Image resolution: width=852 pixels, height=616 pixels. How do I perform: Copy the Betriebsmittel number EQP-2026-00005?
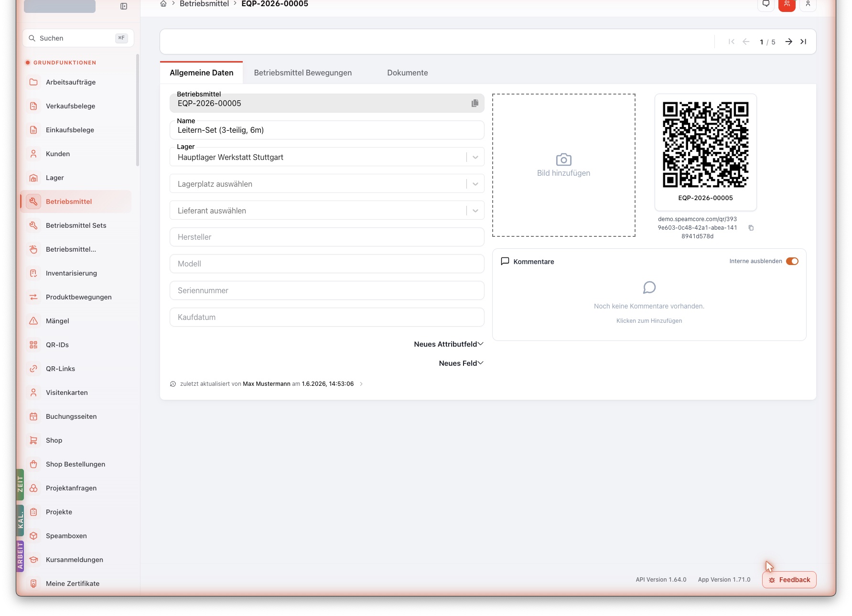(475, 103)
